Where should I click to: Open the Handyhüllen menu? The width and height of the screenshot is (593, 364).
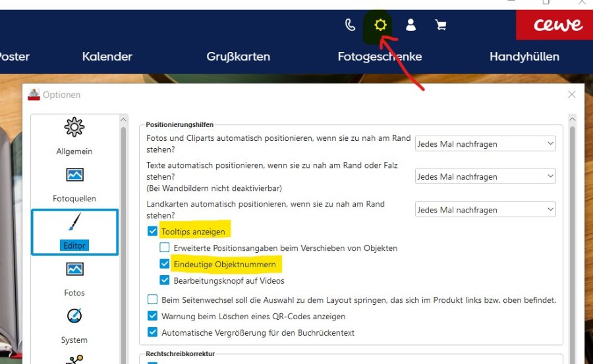click(524, 57)
